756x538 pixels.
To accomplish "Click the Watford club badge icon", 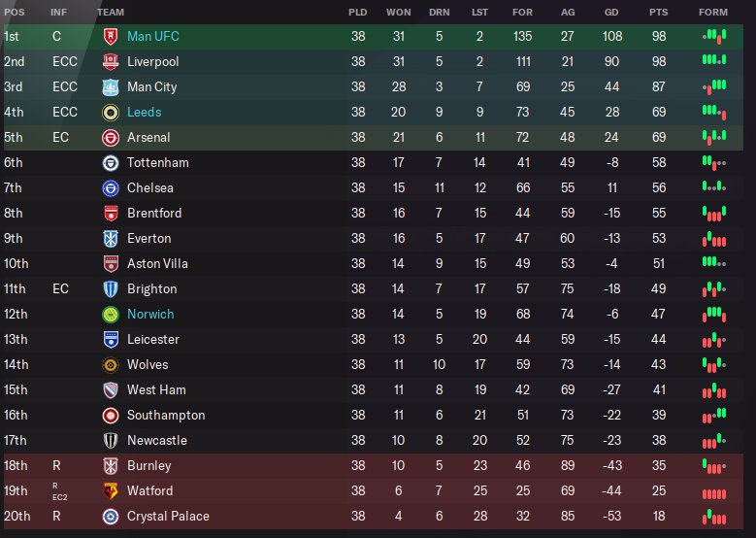I will [x=111, y=491].
